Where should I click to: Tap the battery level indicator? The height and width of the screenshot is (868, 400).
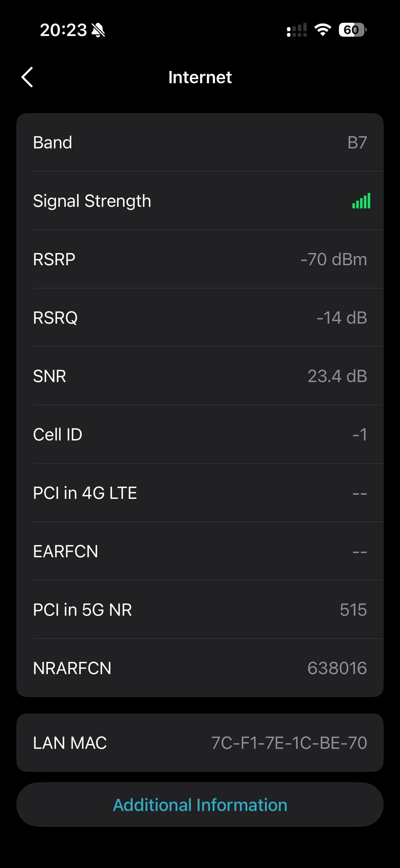click(x=352, y=30)
